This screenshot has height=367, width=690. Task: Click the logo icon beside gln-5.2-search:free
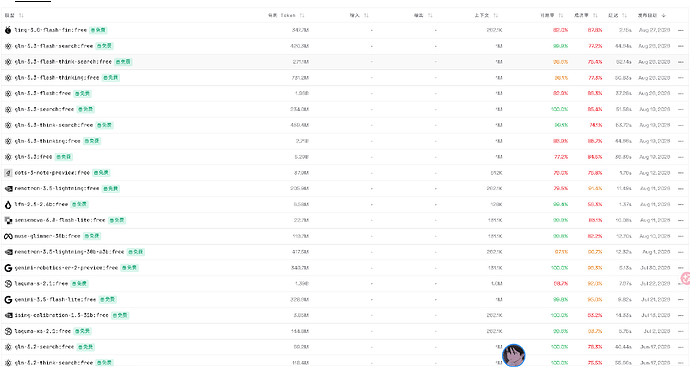pyautogui.click(x=8, y=347)
